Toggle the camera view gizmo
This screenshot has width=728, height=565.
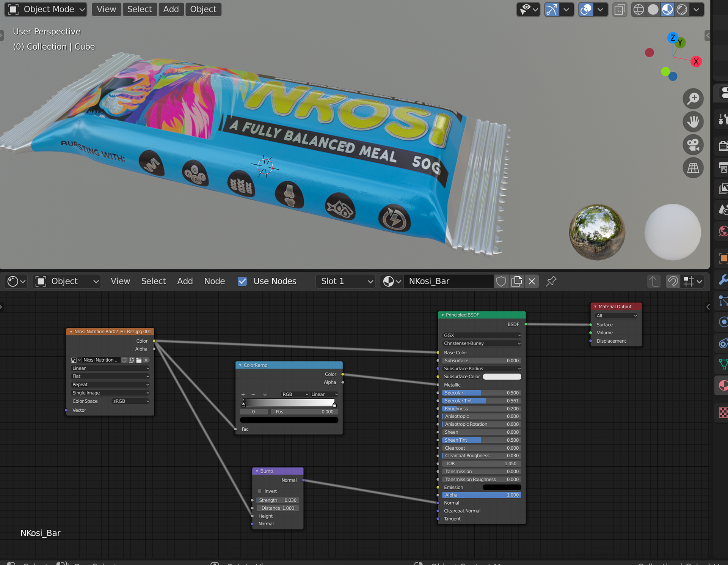click(x=693, y=145)
